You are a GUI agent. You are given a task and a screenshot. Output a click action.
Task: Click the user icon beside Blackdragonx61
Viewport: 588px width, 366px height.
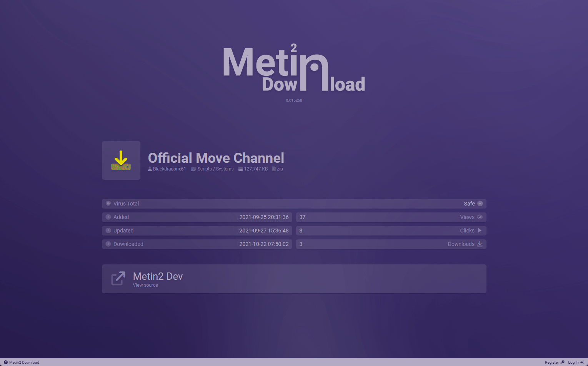(150, 169)
